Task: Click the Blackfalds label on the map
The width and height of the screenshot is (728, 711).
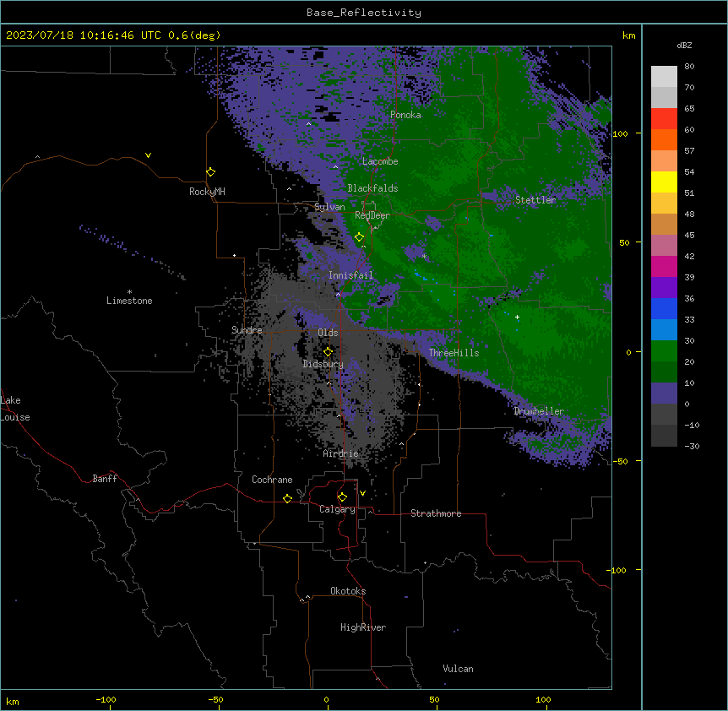Action: [x=372, y=188]
